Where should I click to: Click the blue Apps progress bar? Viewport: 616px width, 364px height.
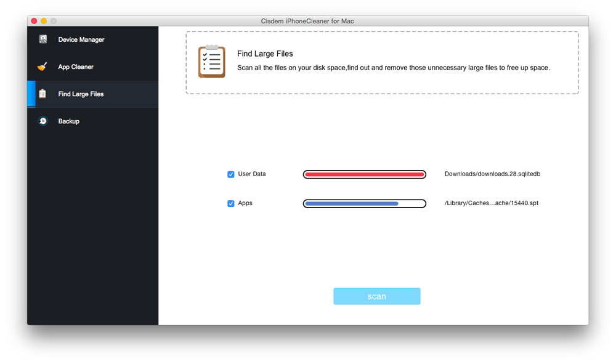point(365,203)
